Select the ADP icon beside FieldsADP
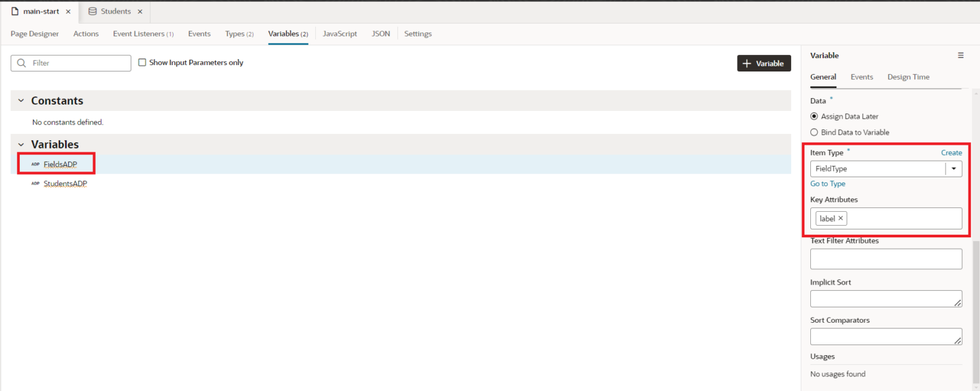The image size is (980, 391). pos(34,164)
